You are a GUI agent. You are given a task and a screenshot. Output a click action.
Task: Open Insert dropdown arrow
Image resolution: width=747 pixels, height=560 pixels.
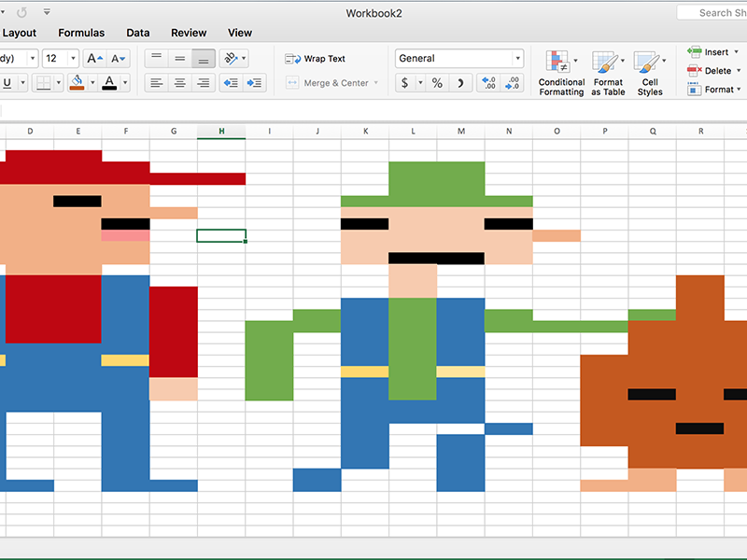tap(737, 51)
